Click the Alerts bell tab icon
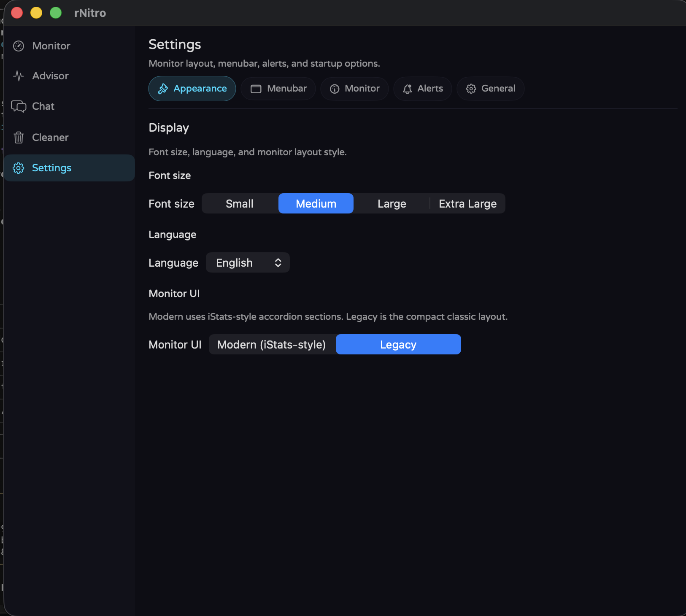Viewport: 686px width, 616px height. tap(407, 89)
